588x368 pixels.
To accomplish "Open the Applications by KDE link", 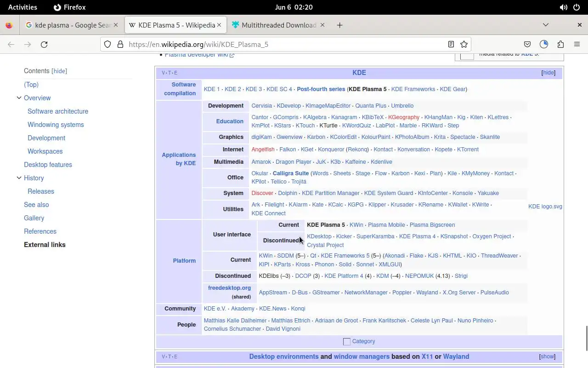I will click(179, 159).
